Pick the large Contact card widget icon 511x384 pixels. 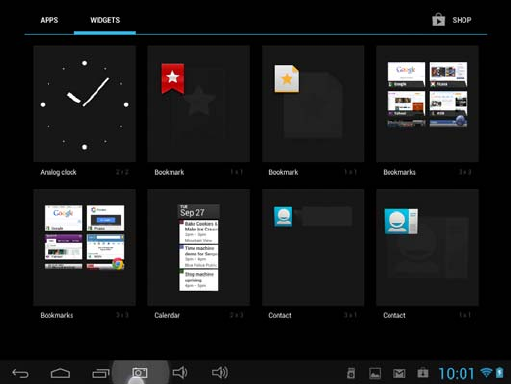[401, 221]
